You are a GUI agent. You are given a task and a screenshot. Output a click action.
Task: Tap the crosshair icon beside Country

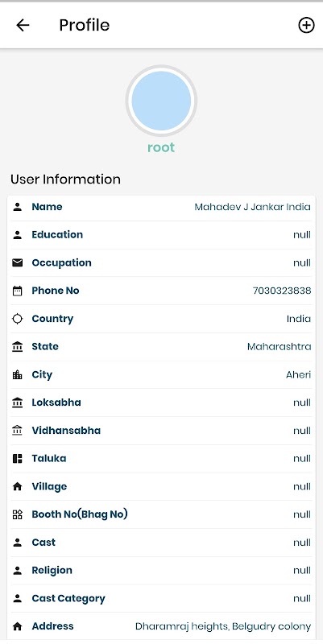click(x=17, y=319)
